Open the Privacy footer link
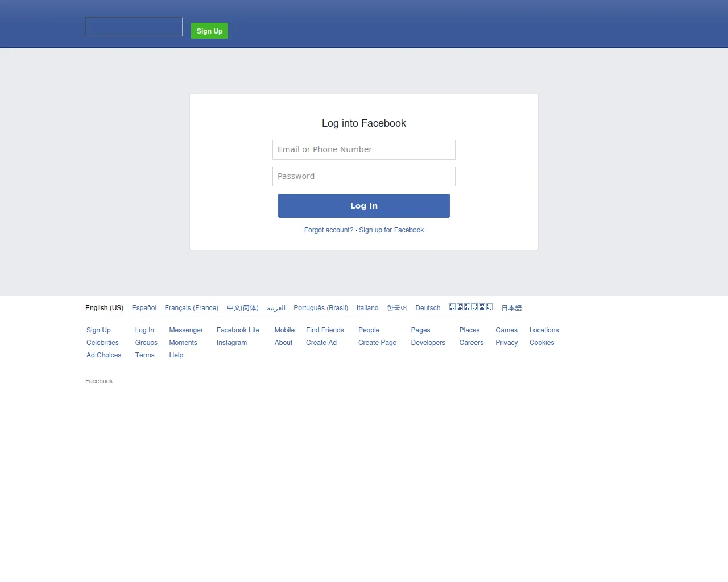Screen dimensions: 728x582 coord(506,342)
